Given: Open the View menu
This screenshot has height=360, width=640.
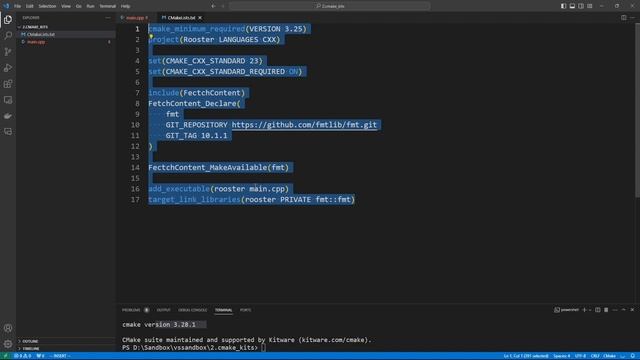Looking at the screenshot, I should pos(66,6).
